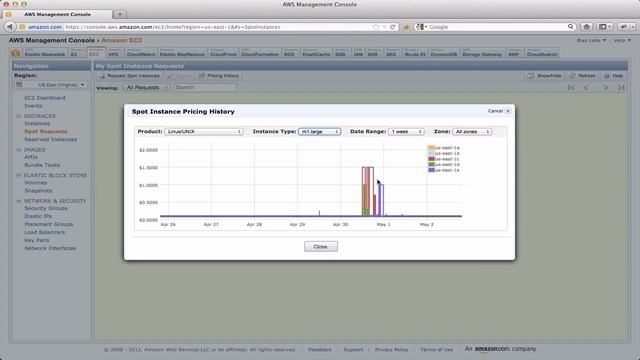
Task: Open the account name menu at top right
Action: (591, 40)
